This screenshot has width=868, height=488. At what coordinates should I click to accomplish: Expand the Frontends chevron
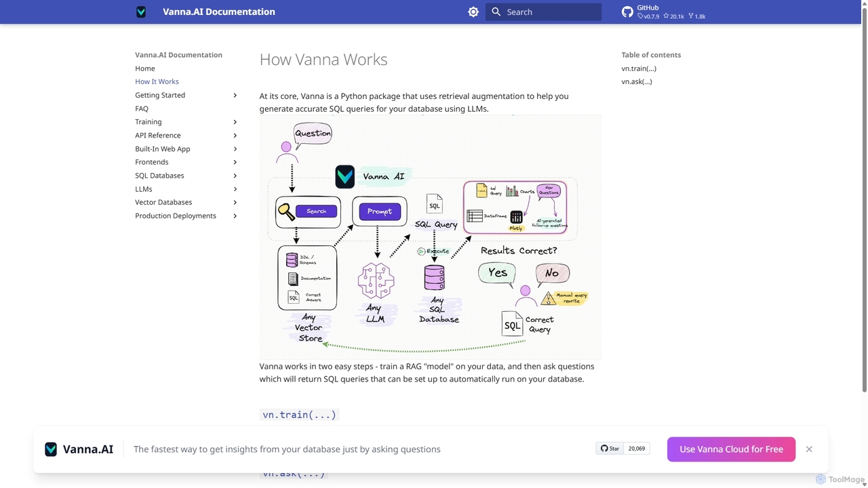pos(235,162)
